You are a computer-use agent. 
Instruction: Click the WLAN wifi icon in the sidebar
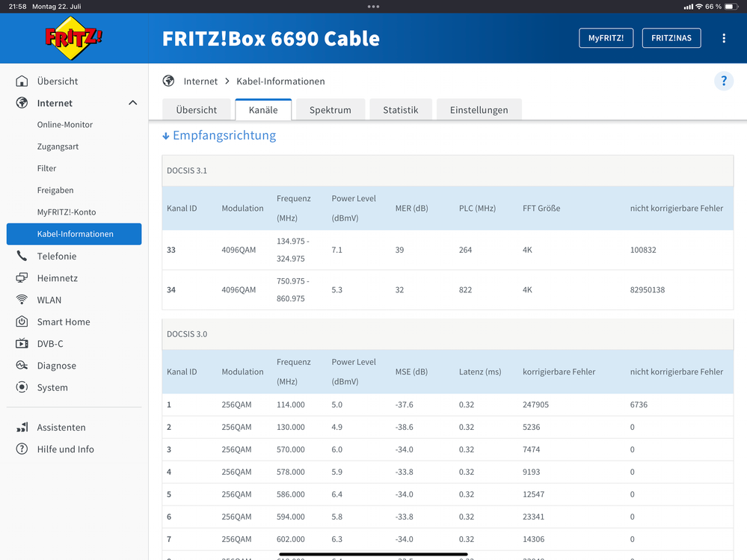(22, 300)
